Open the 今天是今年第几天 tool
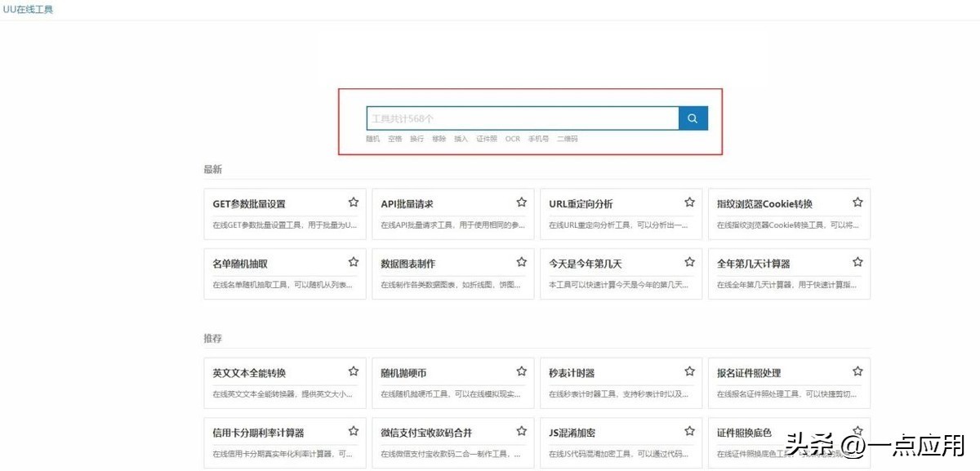 click(x=586, y=264)
